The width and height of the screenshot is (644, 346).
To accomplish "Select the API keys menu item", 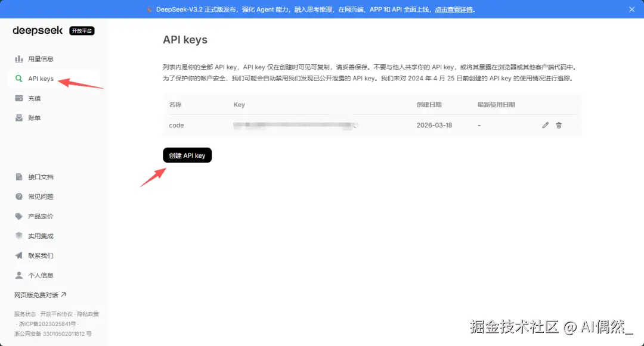I will [x=54, y=78].
